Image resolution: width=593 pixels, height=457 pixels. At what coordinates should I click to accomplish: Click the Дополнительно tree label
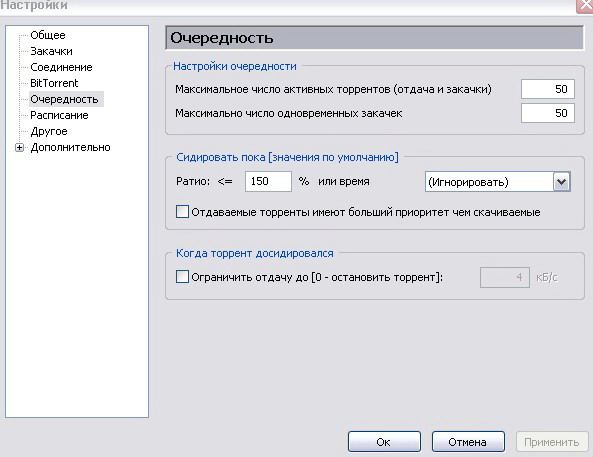click(x=71, y=148)
